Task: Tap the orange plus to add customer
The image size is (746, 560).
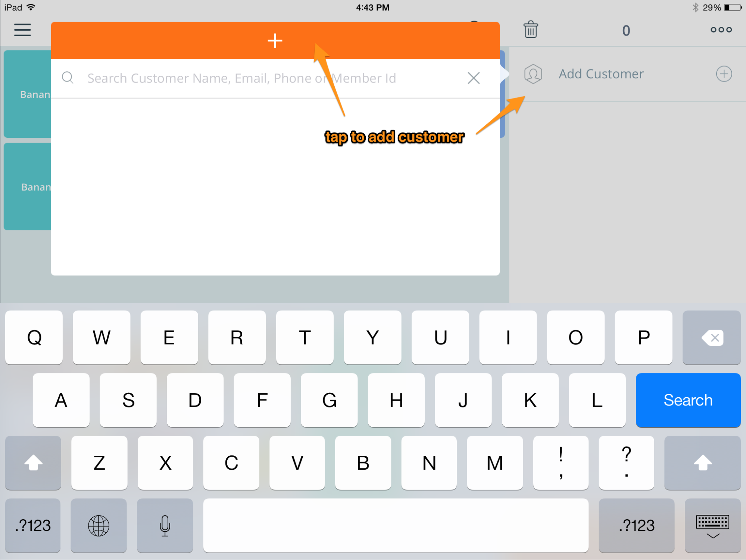Action: 275,41
